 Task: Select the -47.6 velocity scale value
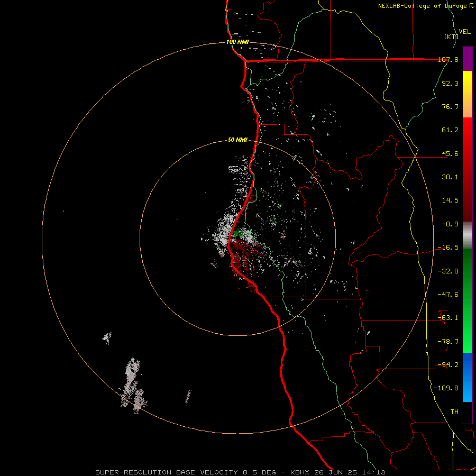coord(448,295)
